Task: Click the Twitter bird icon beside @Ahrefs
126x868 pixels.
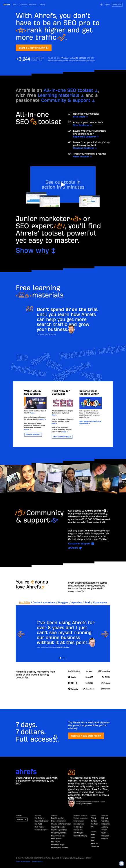Action: [80, 548]
